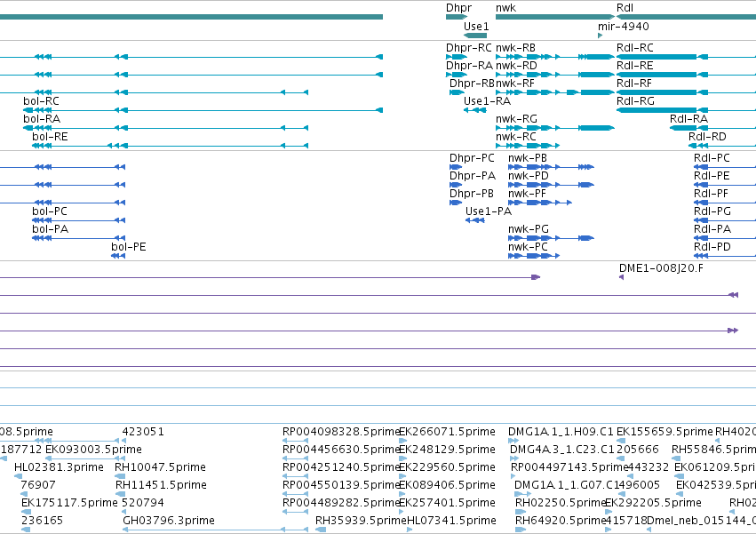Click transcript Rdl-RA

[689, 119]
